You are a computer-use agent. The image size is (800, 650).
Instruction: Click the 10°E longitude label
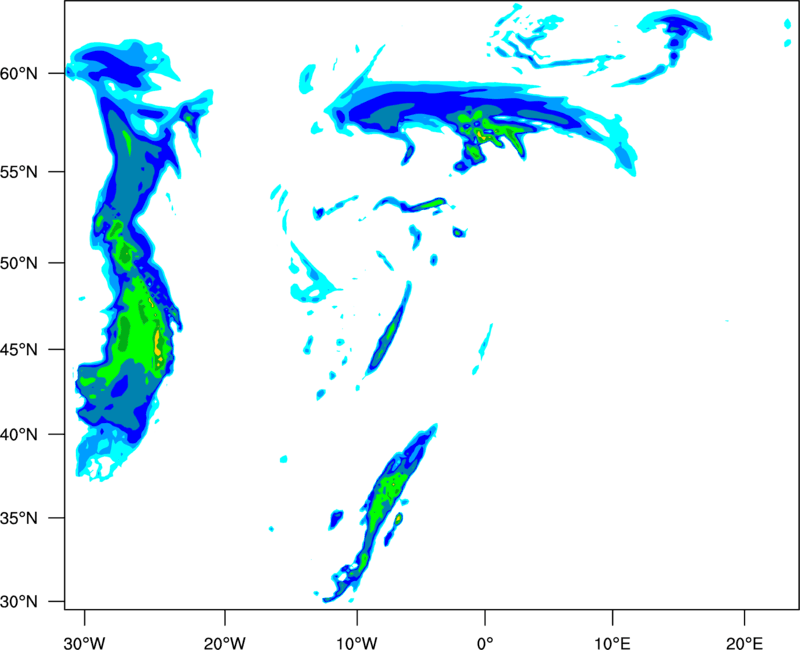coord(613,643)
